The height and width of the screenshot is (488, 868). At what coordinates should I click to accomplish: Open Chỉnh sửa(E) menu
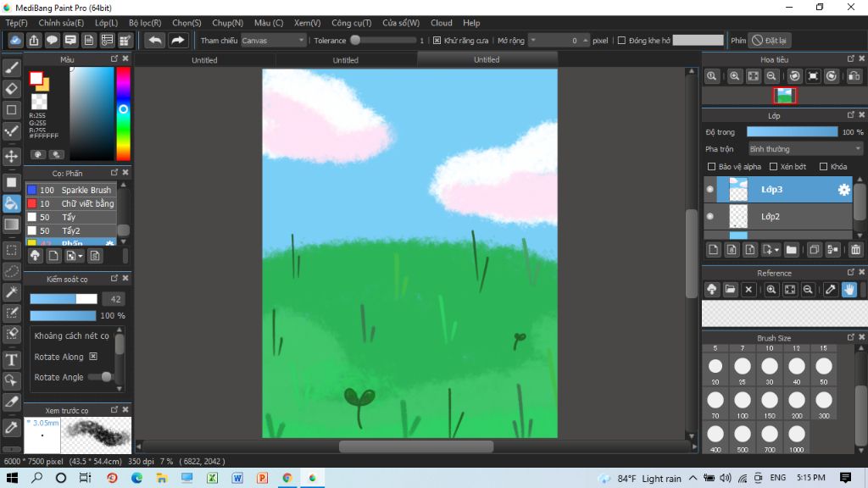point(61,23)
